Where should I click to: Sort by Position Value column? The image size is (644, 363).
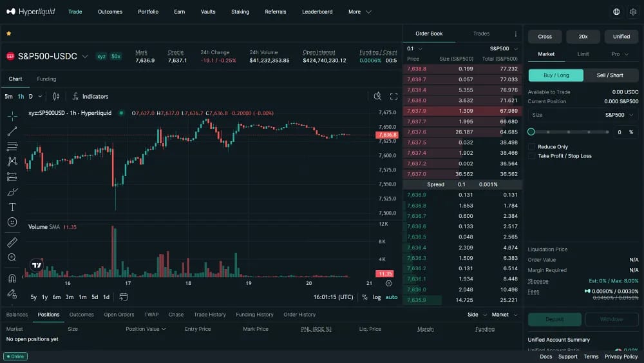coord(146,329)
